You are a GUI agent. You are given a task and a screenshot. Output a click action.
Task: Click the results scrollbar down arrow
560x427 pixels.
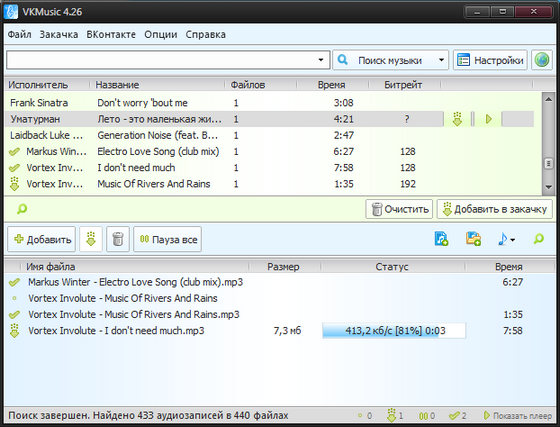coord(548,187)
